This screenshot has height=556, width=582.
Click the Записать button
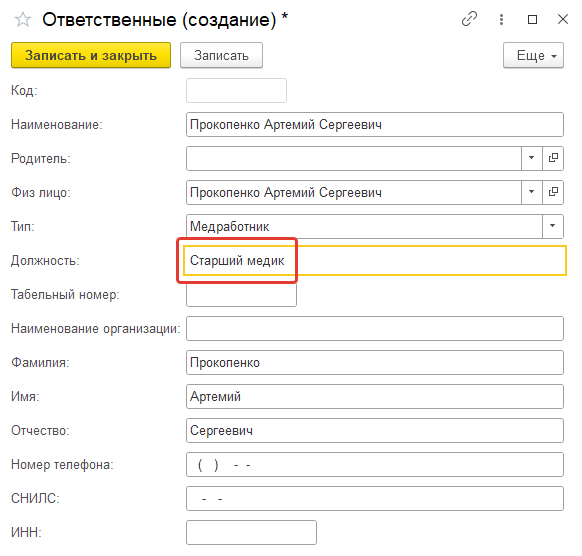click(221, 55)
